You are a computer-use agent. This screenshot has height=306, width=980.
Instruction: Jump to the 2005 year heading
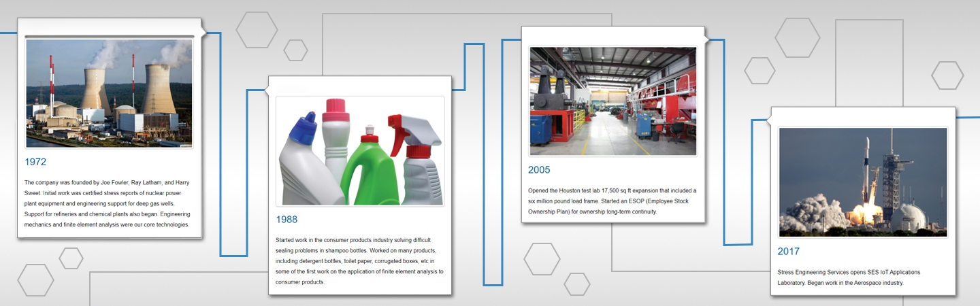click(x=539, y=170)
